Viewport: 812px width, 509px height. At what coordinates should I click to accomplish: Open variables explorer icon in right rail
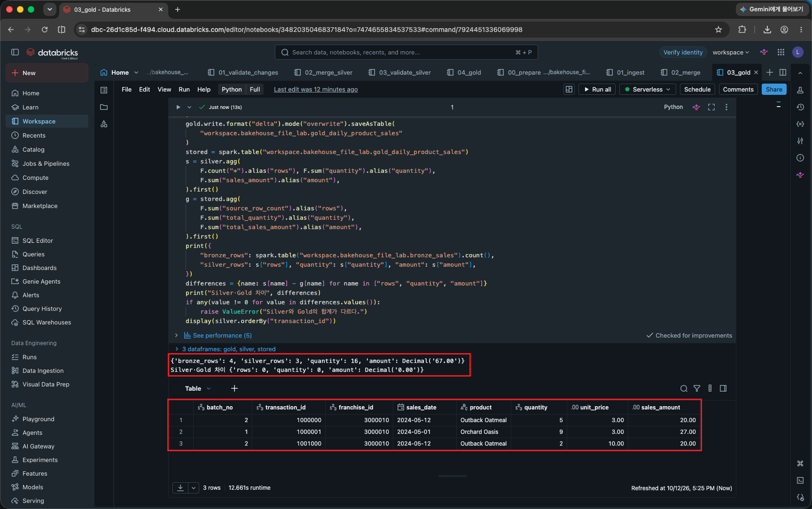(x=800, y=124)
